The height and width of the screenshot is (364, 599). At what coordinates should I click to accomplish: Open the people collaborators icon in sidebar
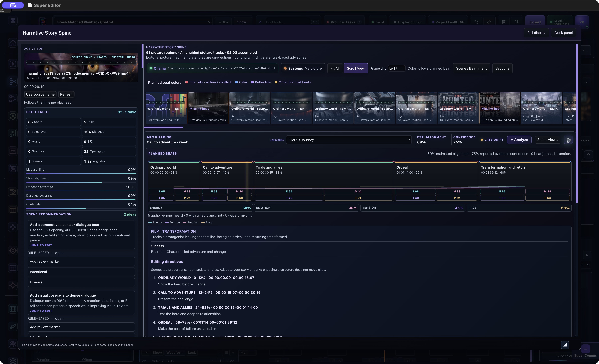tap(13, 344)
